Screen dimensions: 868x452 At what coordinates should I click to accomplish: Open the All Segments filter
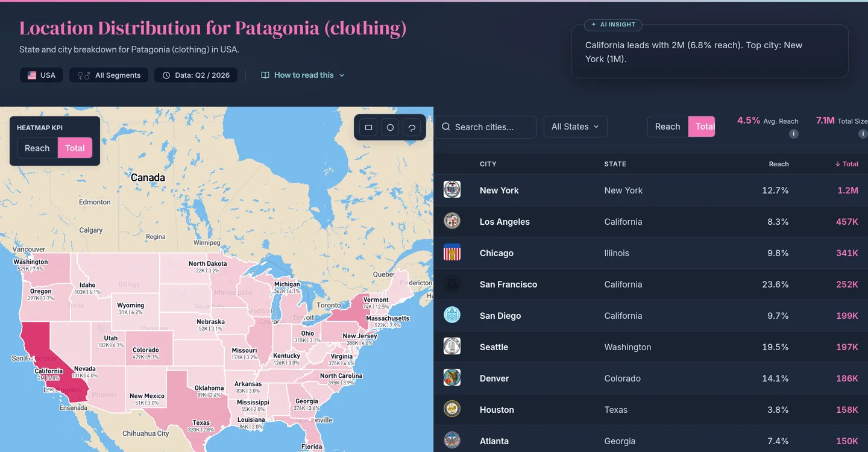click(108, 75)
